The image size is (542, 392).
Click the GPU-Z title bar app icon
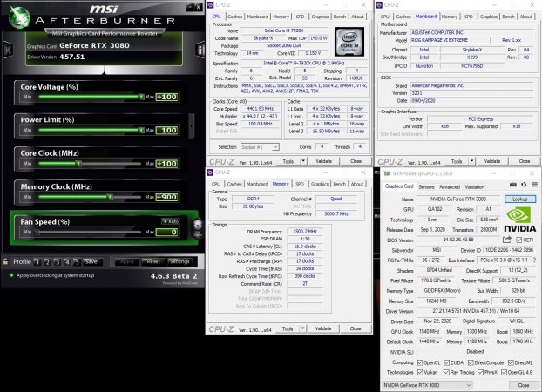click(387, 173)
